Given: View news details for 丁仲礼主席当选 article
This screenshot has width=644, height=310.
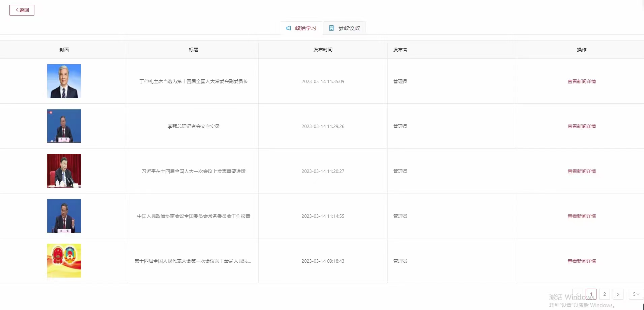Looking at the screenshot, I should [x=582, y=81].
